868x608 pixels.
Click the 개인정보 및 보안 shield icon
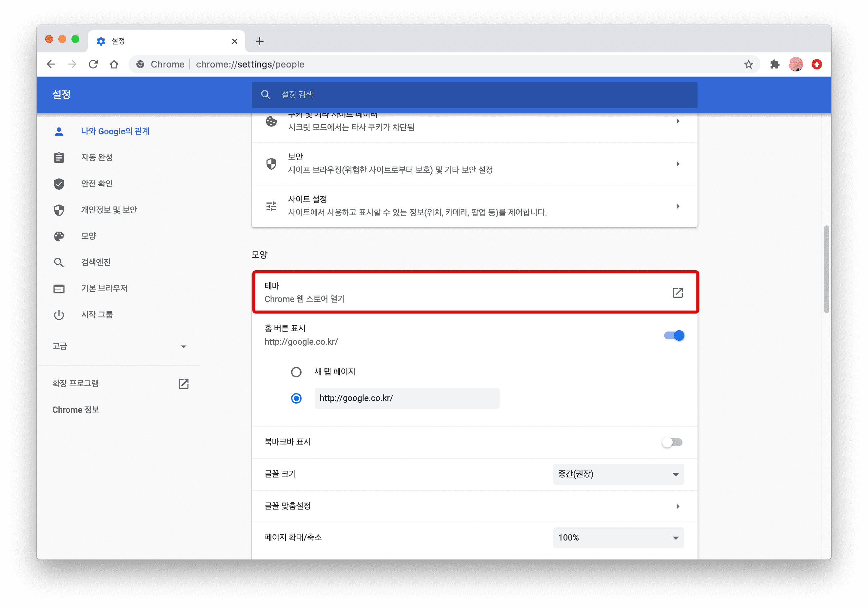[x=59, y=210]
